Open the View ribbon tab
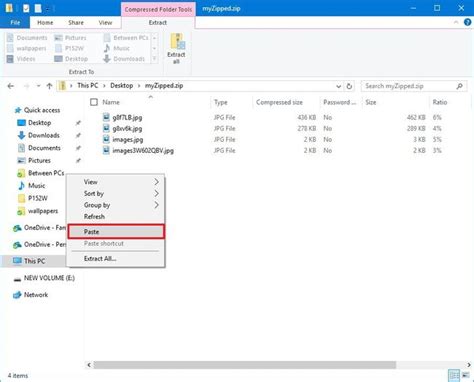 click(x=105, y=22)
